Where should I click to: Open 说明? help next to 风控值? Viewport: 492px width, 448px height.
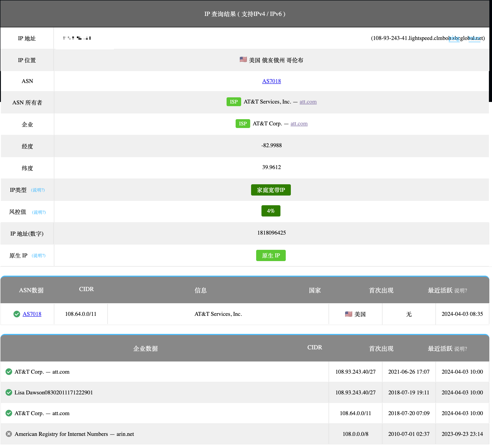coord(39,212)
